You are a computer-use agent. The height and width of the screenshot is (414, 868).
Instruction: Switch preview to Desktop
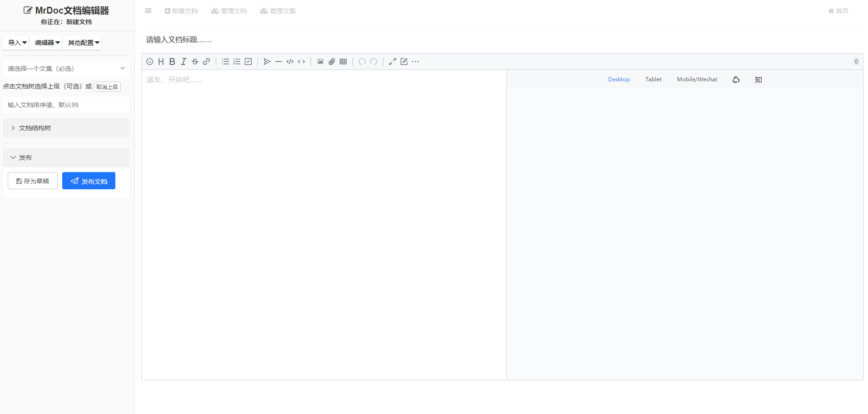[619, 79]
